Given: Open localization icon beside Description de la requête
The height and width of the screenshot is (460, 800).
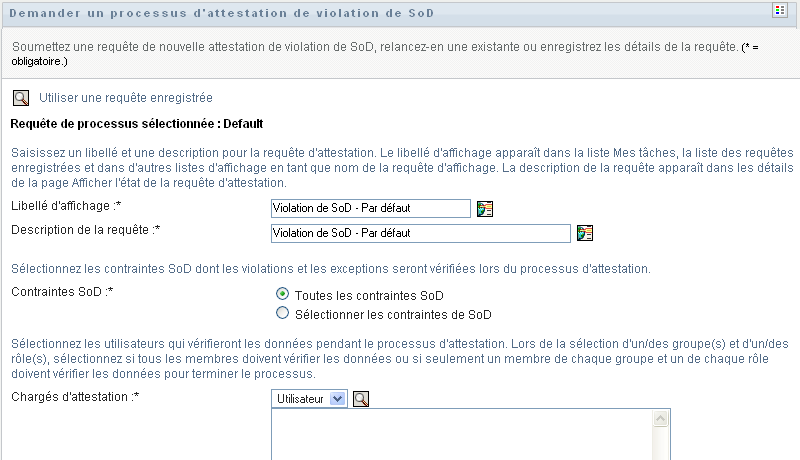Looking at the screenshot, I should pos(585,233).
